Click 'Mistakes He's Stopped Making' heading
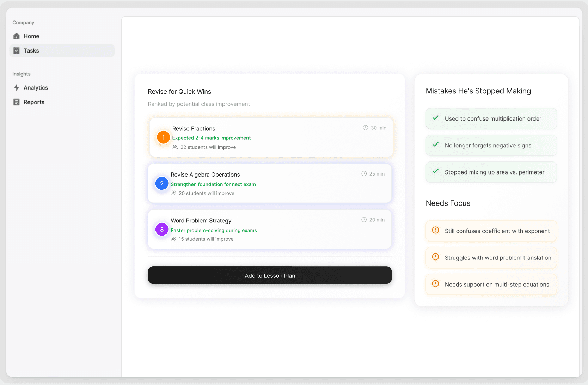The width and height of the screenshot is (588, 385). 478,91
